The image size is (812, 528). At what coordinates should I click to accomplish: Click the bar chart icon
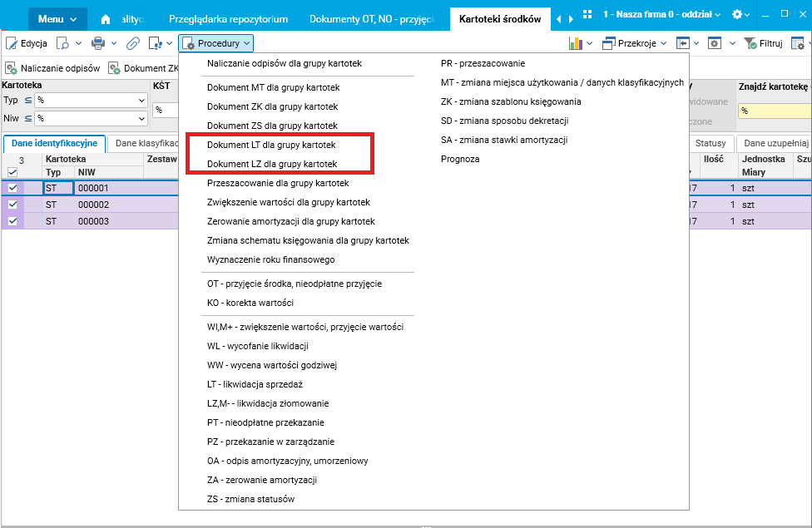576,43
